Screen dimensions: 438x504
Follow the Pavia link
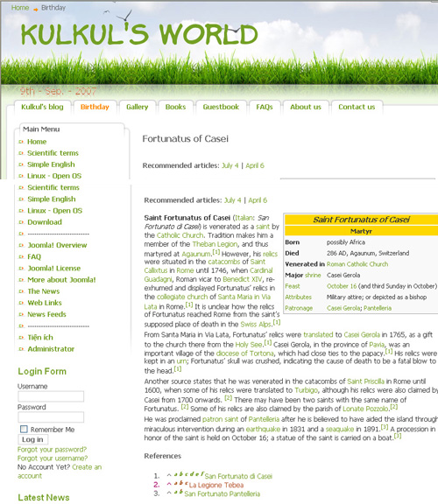pos(377,345)
